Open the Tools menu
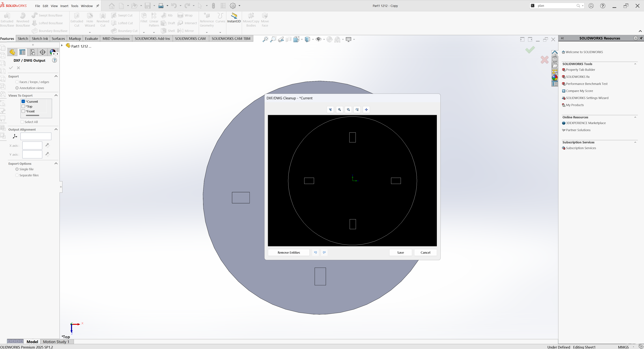Screen dimensions: 644x349 (x=74, y=6)
